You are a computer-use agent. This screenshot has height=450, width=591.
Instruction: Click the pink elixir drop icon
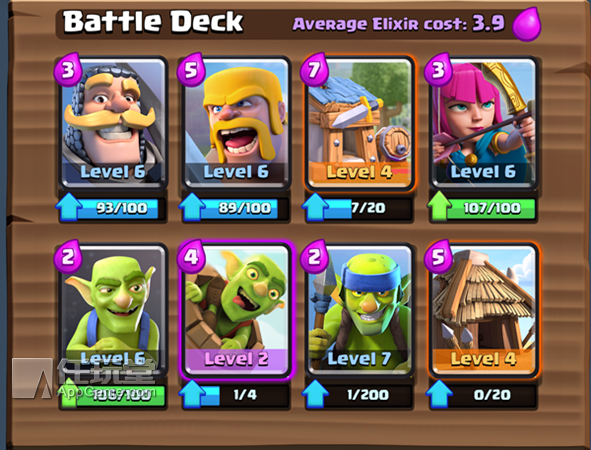coord(527,24)
